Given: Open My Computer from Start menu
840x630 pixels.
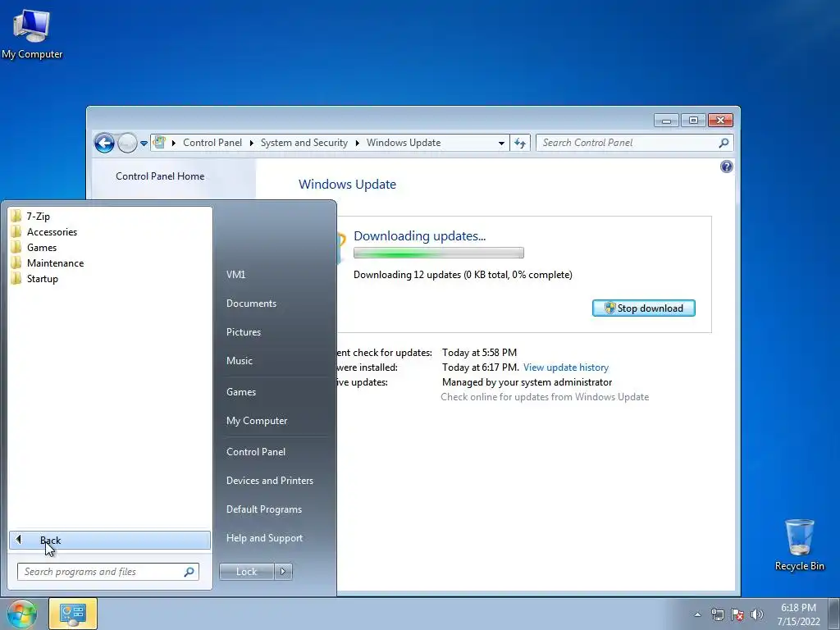Looking at the screenshot, I should point(257,421).
